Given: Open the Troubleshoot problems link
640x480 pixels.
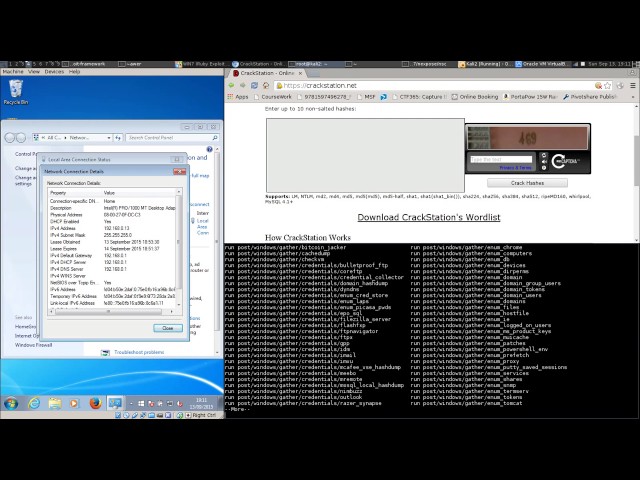Looking at the screenshot, I should tap(139, 352).
